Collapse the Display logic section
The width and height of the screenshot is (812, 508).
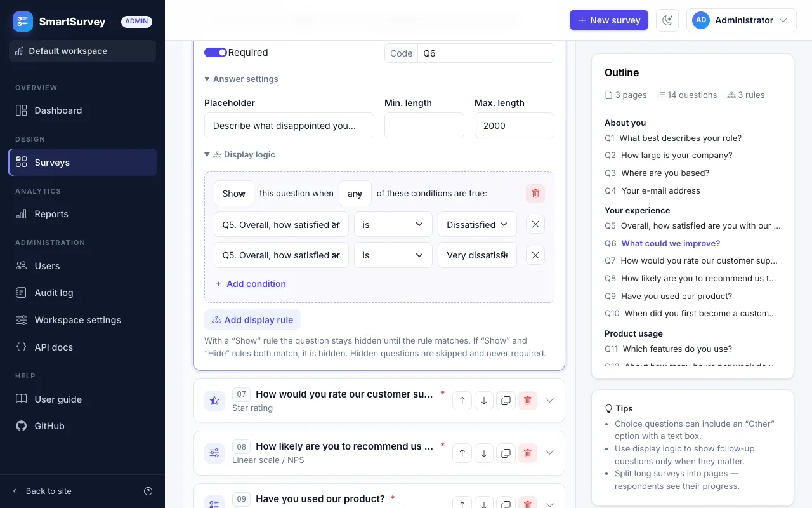point(240,154)
